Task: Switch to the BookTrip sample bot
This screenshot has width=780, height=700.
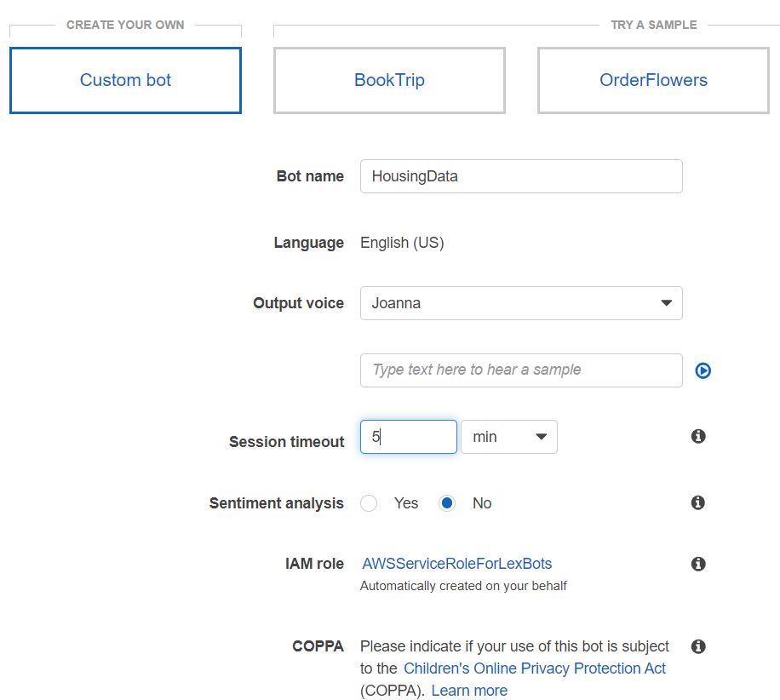Action: click(x=389, y=80)
